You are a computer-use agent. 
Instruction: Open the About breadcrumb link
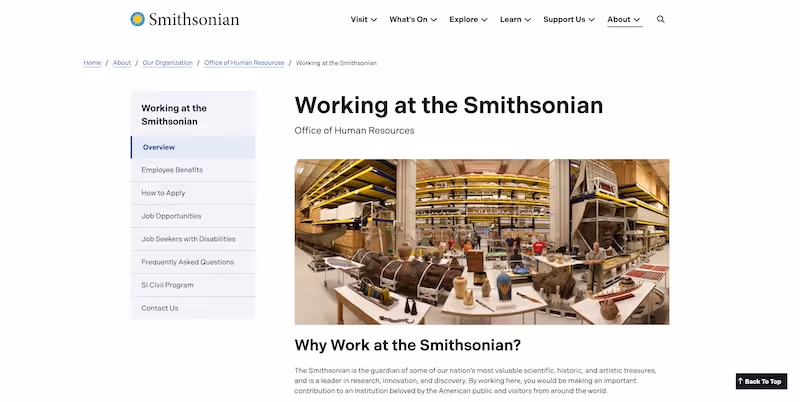tap(122, 63)
